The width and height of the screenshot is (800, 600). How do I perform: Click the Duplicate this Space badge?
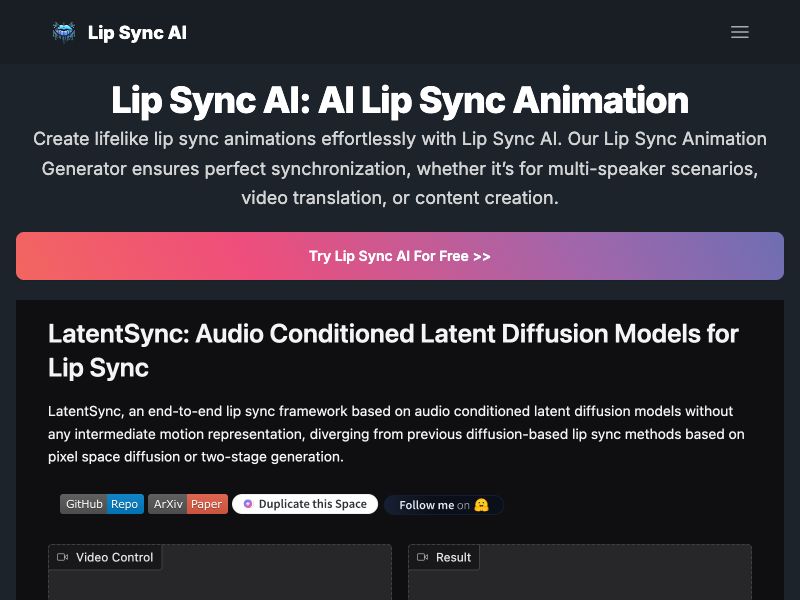coord(305,504)
